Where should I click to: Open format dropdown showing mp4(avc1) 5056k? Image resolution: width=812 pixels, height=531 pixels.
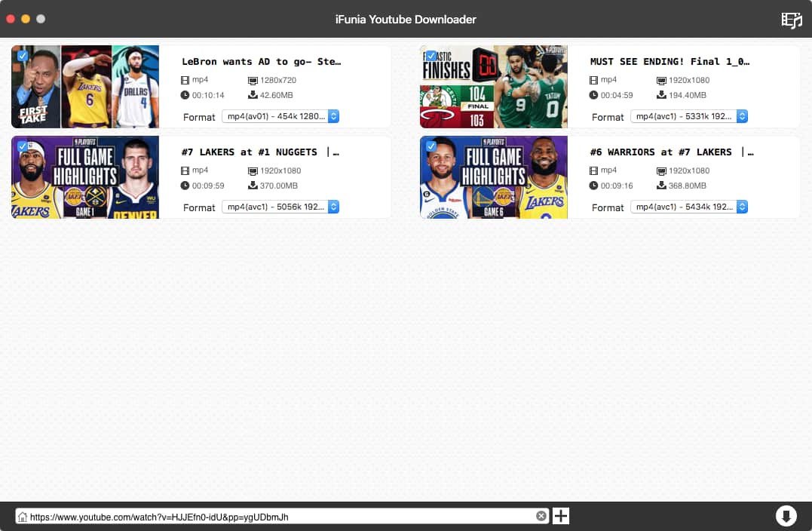pos(280,207)
